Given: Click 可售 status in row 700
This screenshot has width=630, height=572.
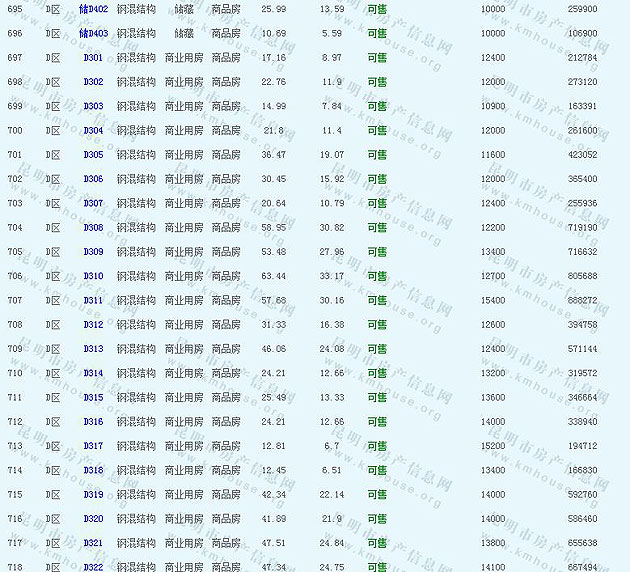Looking at the screenshot, I should [x=376, y=131].
